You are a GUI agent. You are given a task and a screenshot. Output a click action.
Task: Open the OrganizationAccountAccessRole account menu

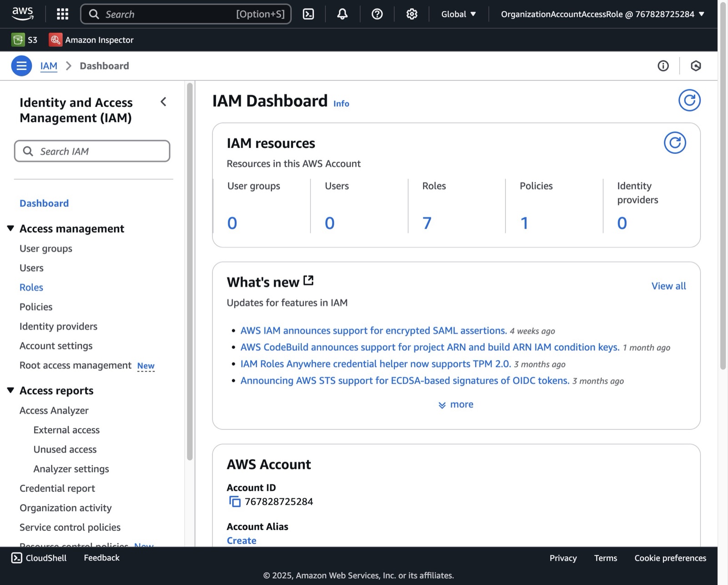602,14
